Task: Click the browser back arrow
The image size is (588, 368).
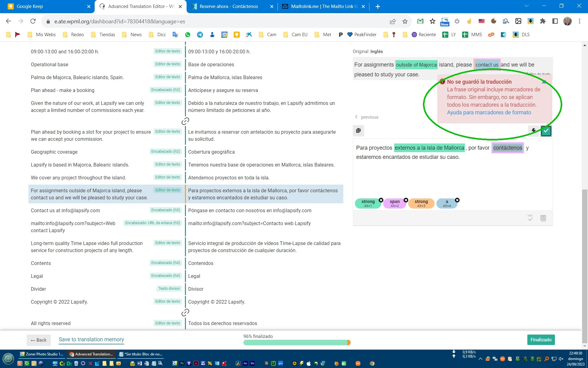Action: (x=9, y=21)
